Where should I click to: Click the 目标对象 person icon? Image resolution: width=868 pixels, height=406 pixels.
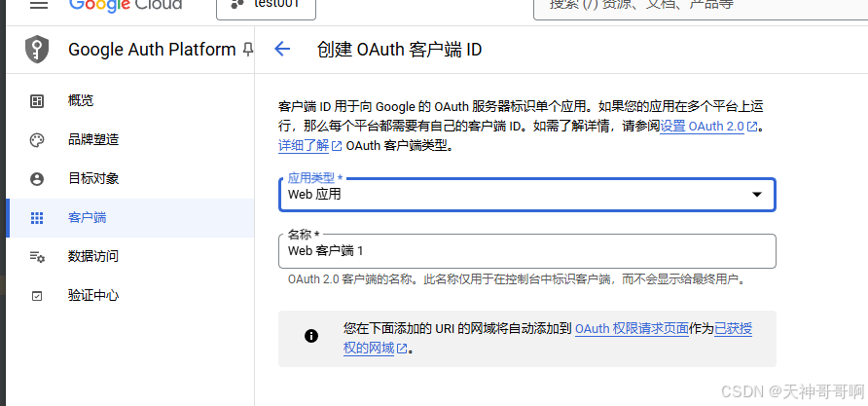[37, 179]
